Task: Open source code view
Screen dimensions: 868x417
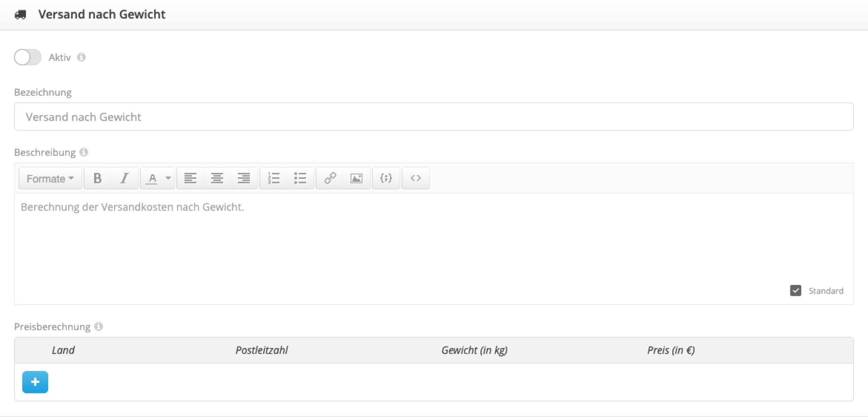Action: [416, 179]
